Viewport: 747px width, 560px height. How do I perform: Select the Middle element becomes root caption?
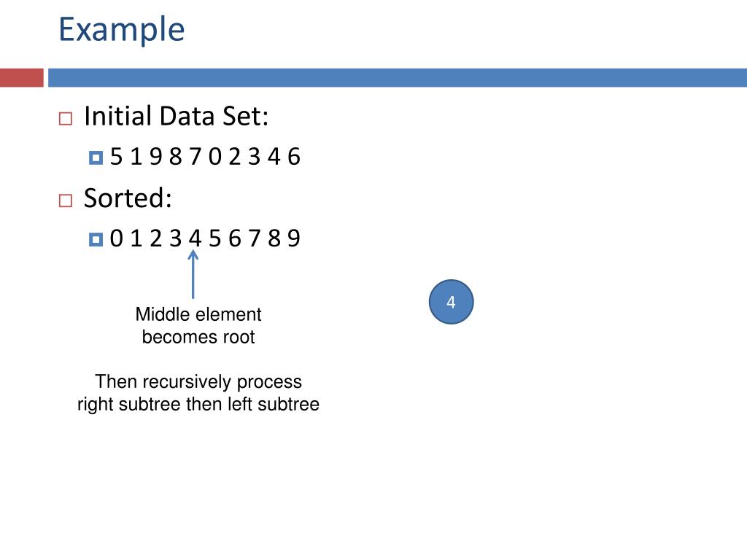(198, 326)
